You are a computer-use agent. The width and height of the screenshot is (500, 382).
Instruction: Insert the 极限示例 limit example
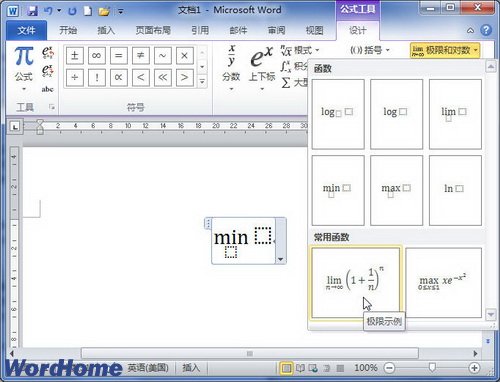pos(356,283)
